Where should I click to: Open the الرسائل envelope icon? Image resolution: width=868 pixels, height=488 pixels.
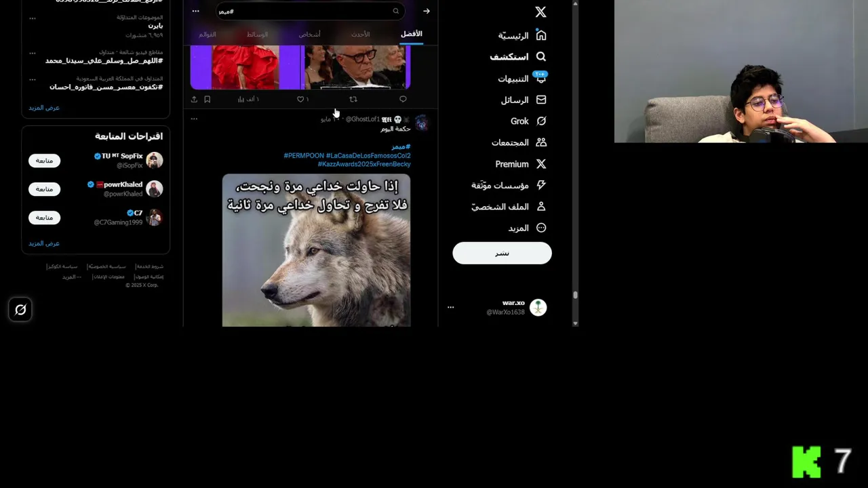[x=541, y=100]
